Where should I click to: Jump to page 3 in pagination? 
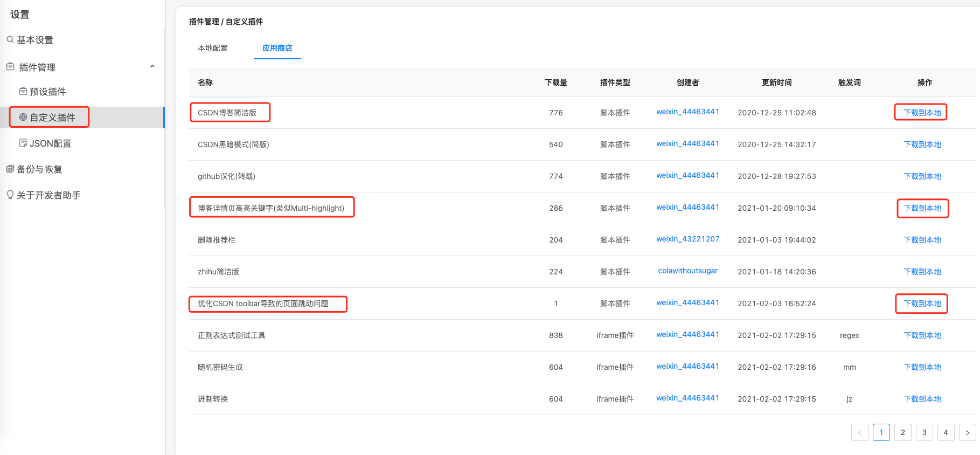point(924,432)
